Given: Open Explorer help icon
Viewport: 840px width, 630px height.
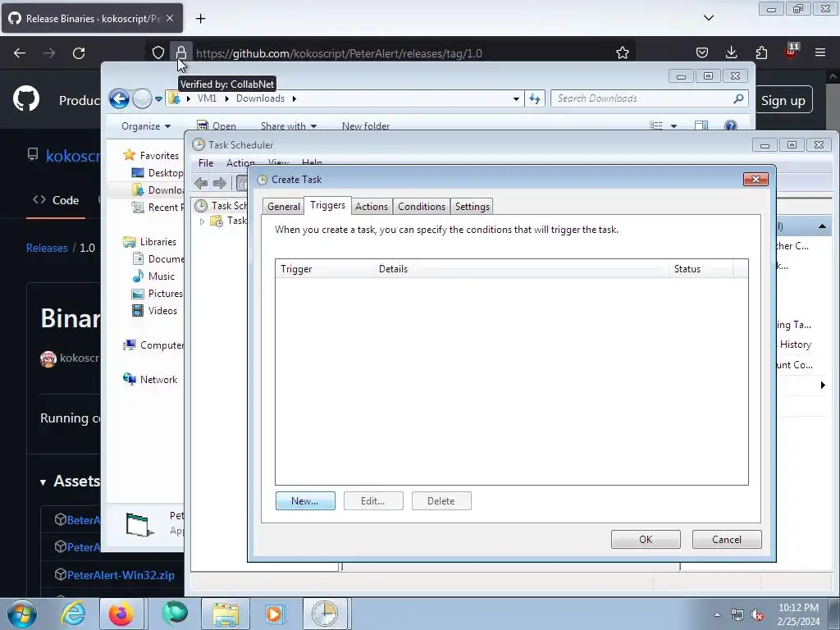Looking at the screenshot, I should 730,126.
